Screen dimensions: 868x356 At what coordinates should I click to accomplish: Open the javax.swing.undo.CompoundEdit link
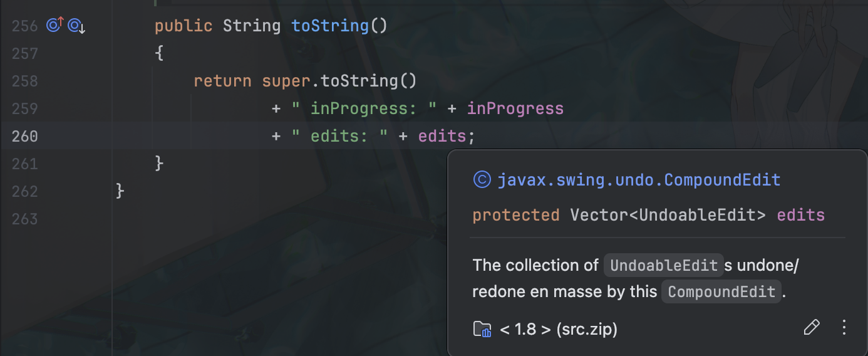(639, 181)
